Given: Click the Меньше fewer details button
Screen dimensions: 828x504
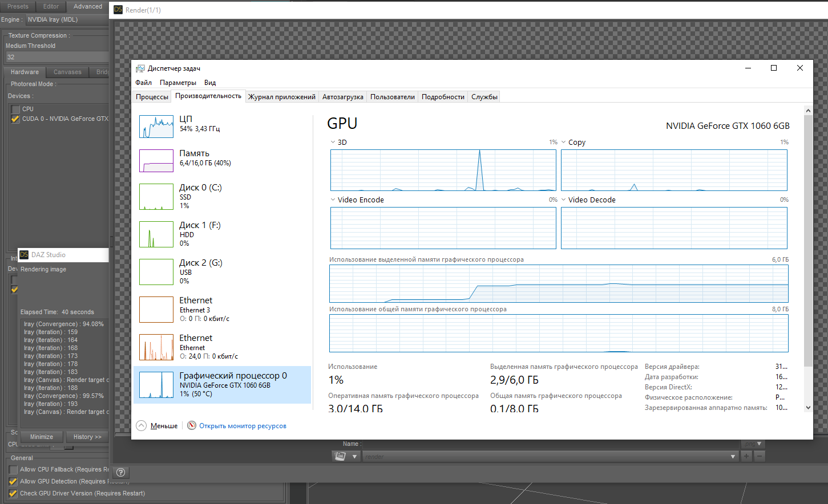Looking at the screenshot, I should tap(164, 426).
